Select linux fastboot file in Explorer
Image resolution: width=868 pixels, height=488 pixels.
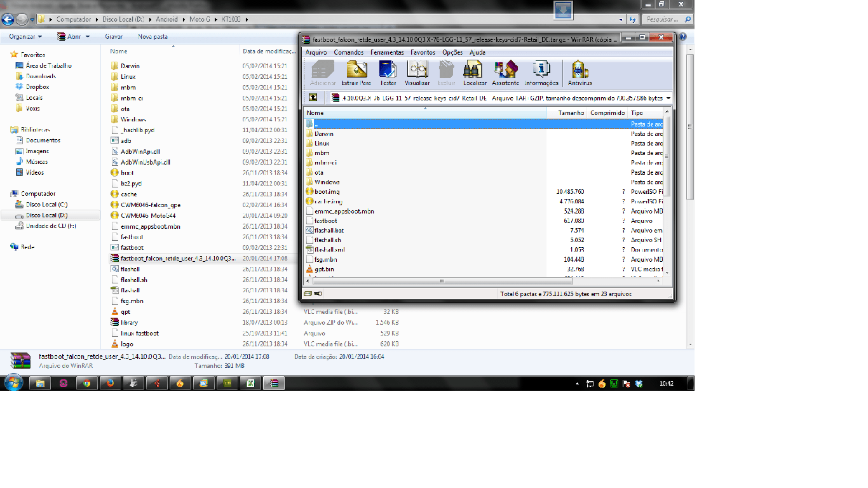point(139,333)
